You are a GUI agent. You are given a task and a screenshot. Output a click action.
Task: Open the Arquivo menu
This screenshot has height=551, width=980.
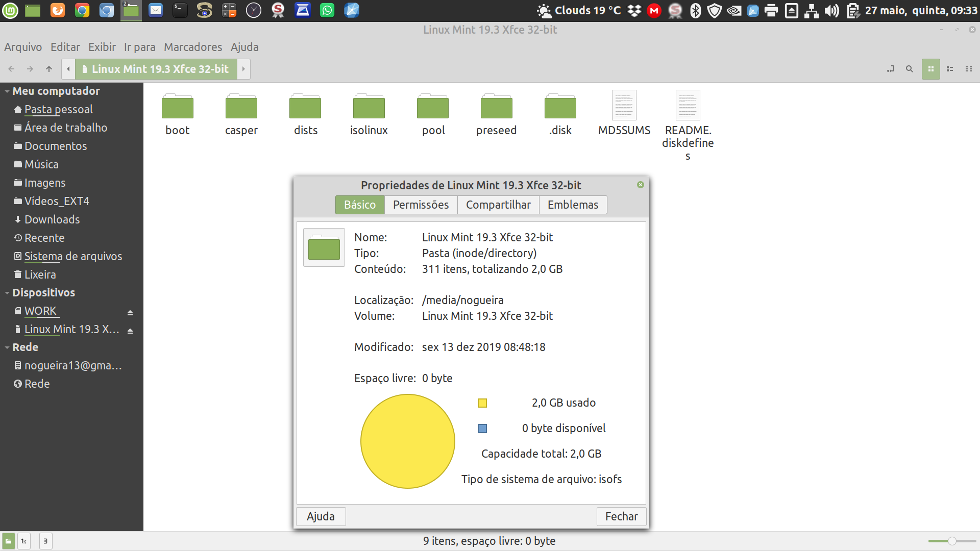point(23,47)
